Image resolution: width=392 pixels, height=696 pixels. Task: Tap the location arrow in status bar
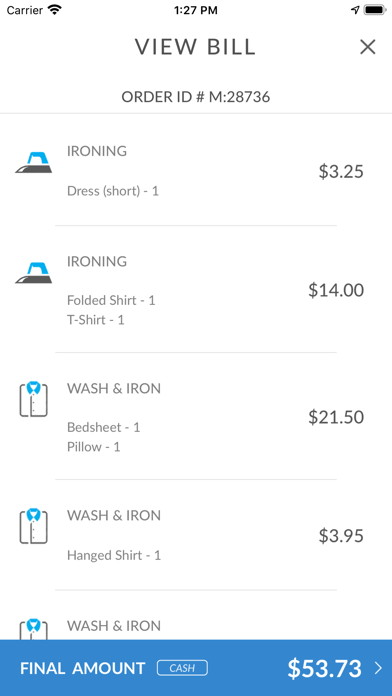pos(355,10)
